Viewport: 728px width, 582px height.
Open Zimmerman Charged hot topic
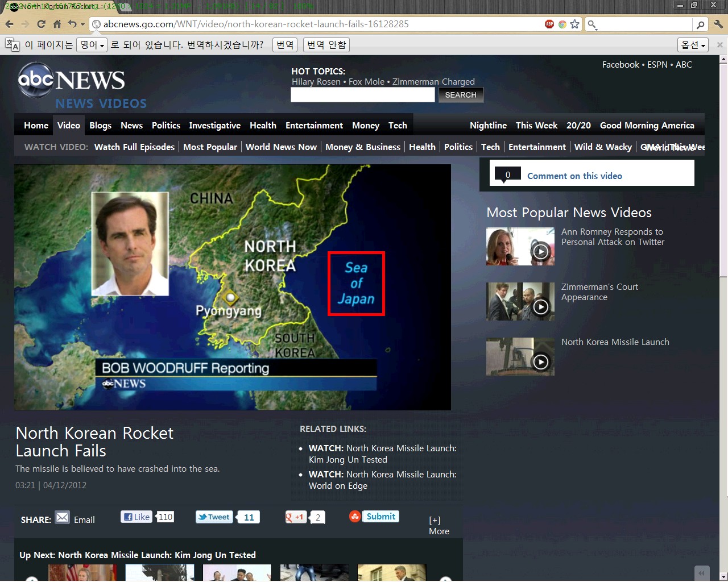[433, 82]
